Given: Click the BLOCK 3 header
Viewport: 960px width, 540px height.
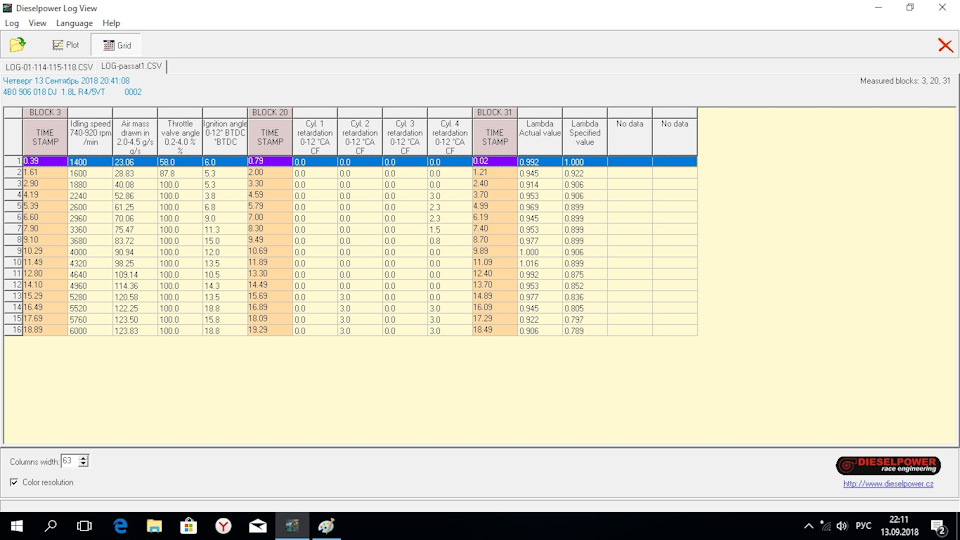Looking at the screenshot, I should [45, 113].
